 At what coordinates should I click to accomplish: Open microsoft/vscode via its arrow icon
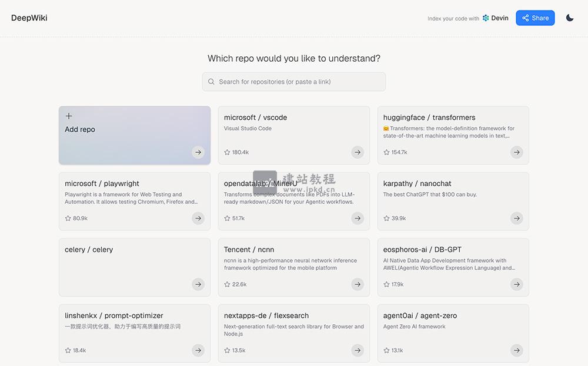[x=358, y=152]
